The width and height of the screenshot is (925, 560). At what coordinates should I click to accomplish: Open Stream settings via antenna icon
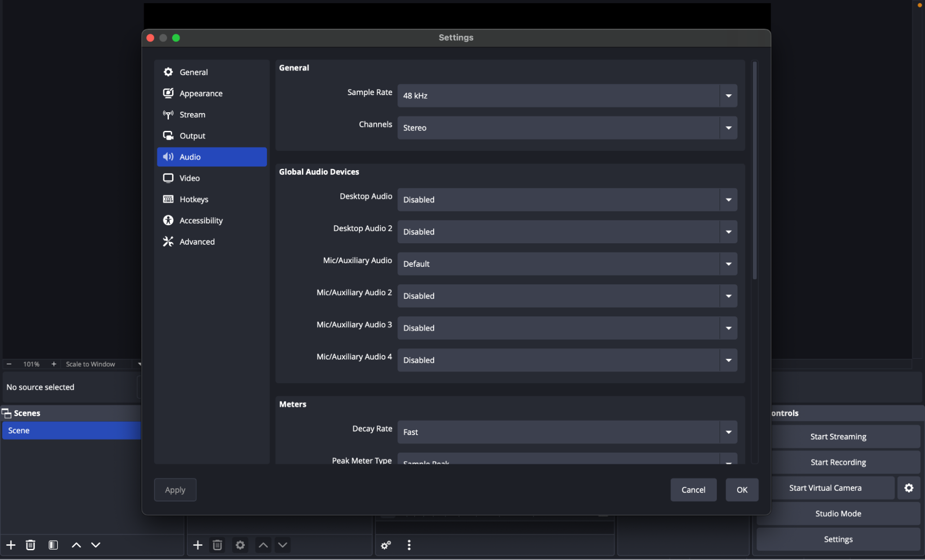click(x=168, y=114)
